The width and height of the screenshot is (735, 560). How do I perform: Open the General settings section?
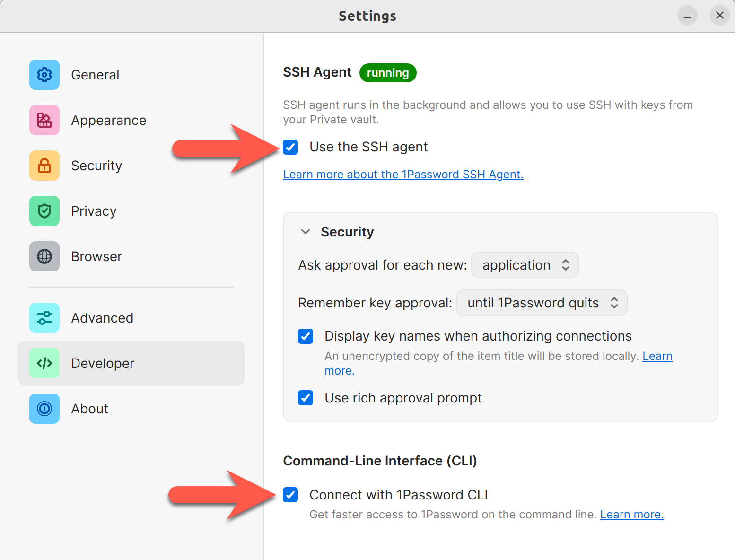click(131, 75)
